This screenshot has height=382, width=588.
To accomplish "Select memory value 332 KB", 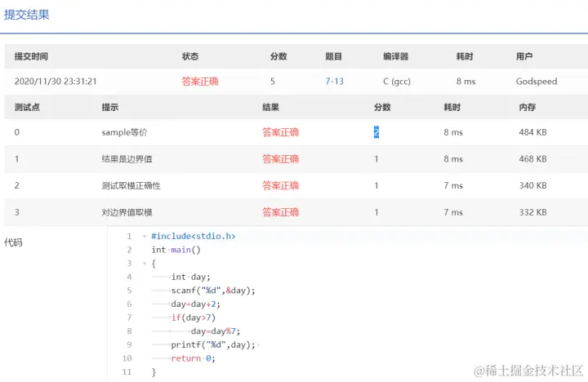I will coord(532,212).
